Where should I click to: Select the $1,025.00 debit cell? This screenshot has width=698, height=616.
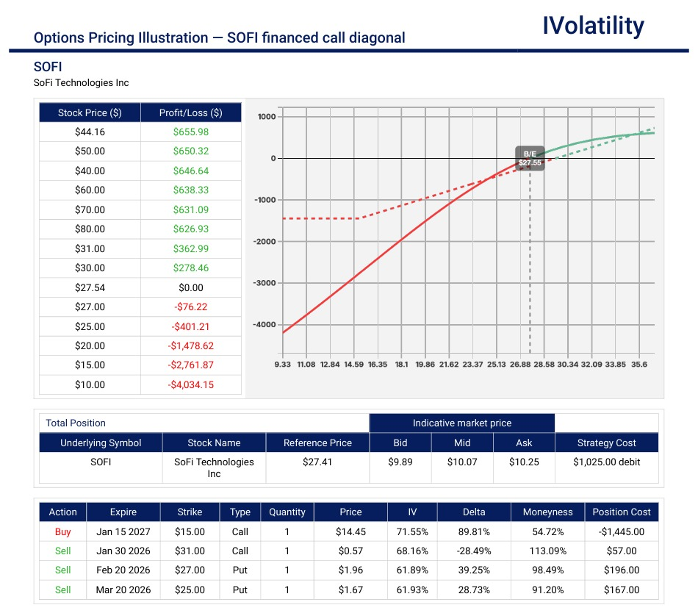click(606, 462)
